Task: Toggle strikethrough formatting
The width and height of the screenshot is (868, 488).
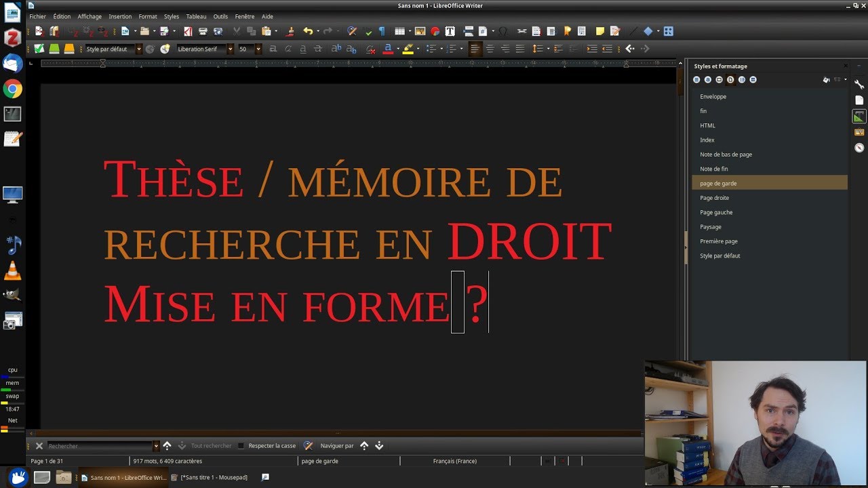Action: 318,49
